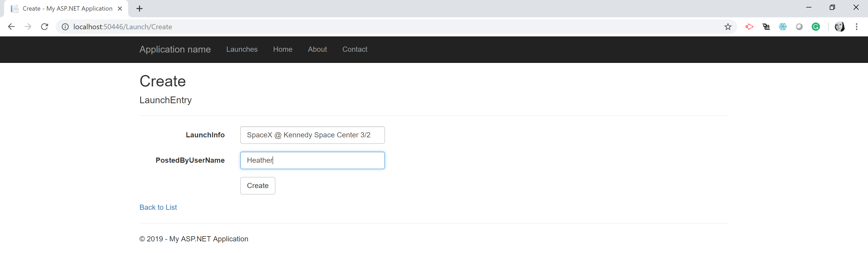The width and height of the screenshot is (868, 253).
Task: Open the Grammarly extension icon
Action: [816, 27]
